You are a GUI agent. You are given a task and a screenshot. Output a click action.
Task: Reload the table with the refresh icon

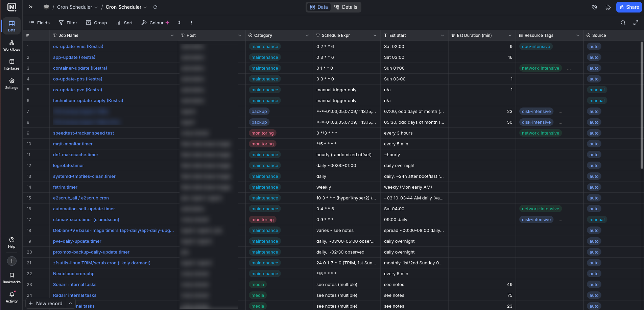click(x=155, y=7)
